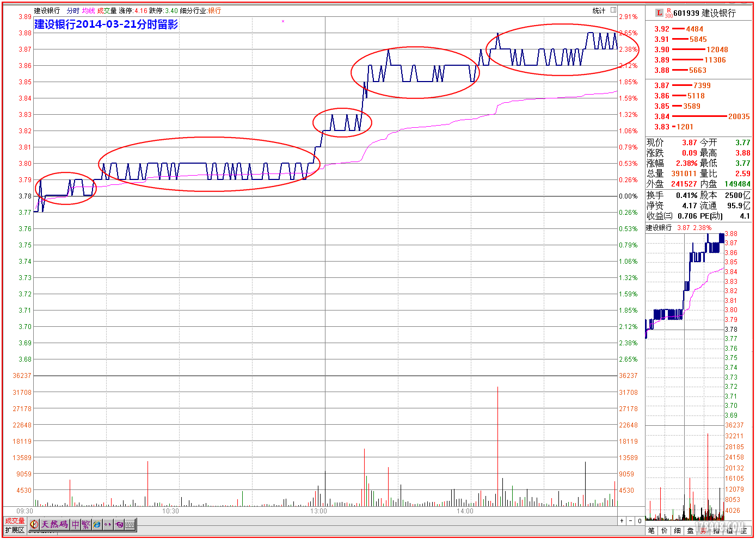
Task: Click the 跌停:3.40 label in the header
Action: (x=163, y=11)
